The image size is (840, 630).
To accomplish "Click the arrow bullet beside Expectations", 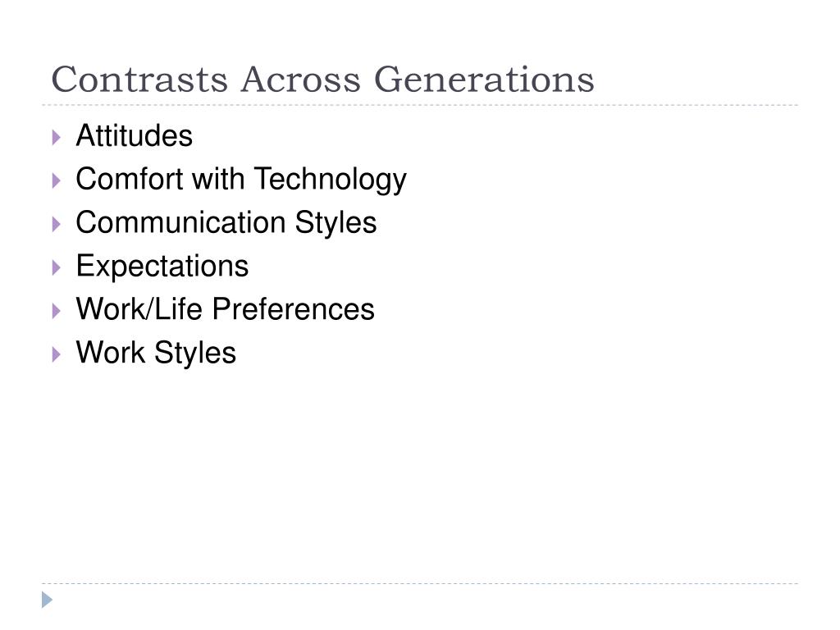I will click(57, 268).
